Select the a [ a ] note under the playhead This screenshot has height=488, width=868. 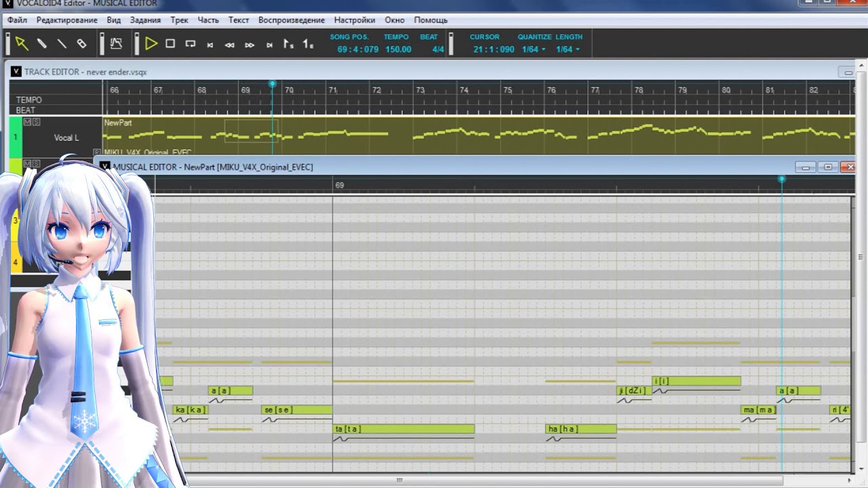798,390
